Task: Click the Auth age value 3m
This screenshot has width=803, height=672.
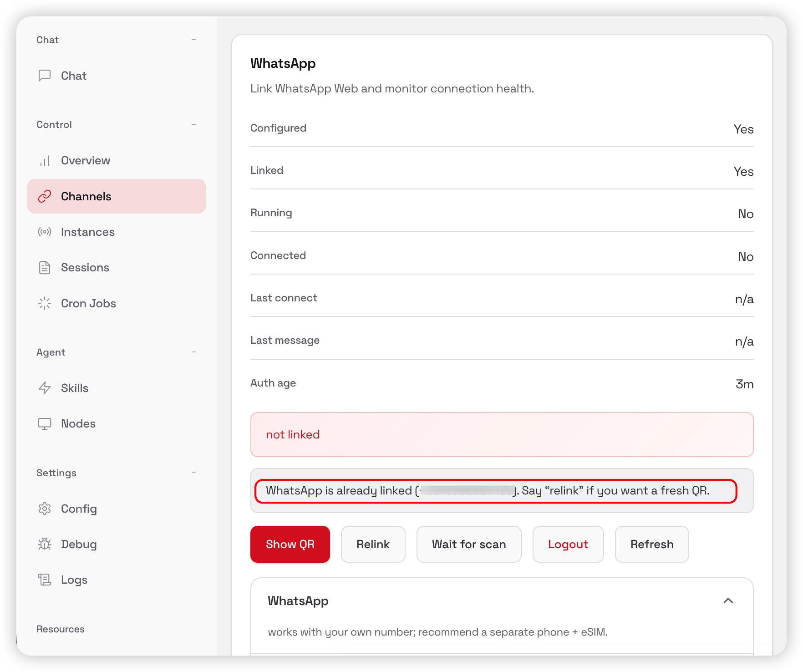Action: 745,384
